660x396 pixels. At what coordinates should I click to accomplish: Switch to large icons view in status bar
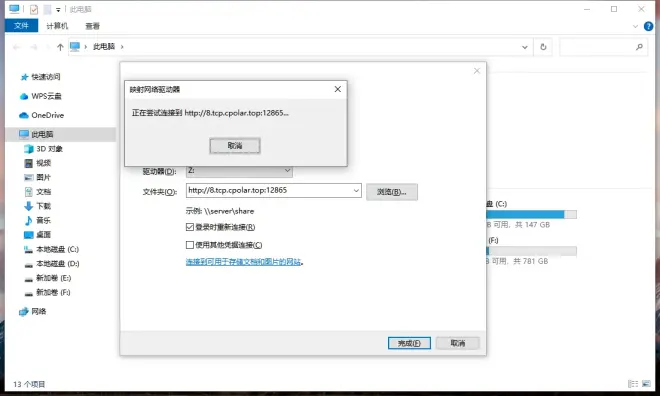coord(646,384)
